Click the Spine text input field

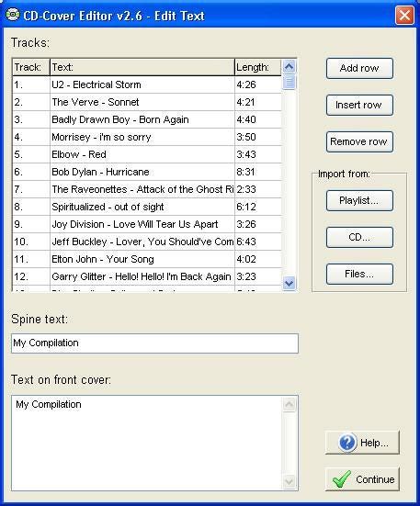pos(154,343)
